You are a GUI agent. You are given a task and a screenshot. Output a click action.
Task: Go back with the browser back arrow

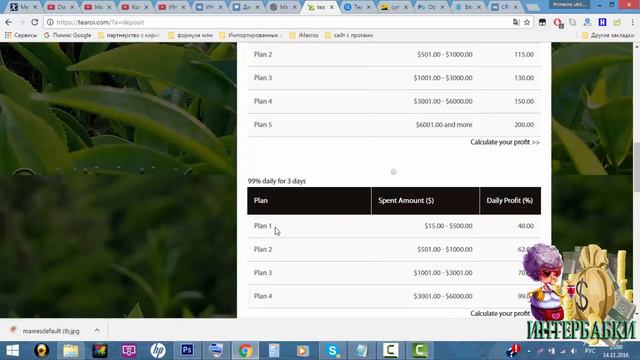coord(9,22)
